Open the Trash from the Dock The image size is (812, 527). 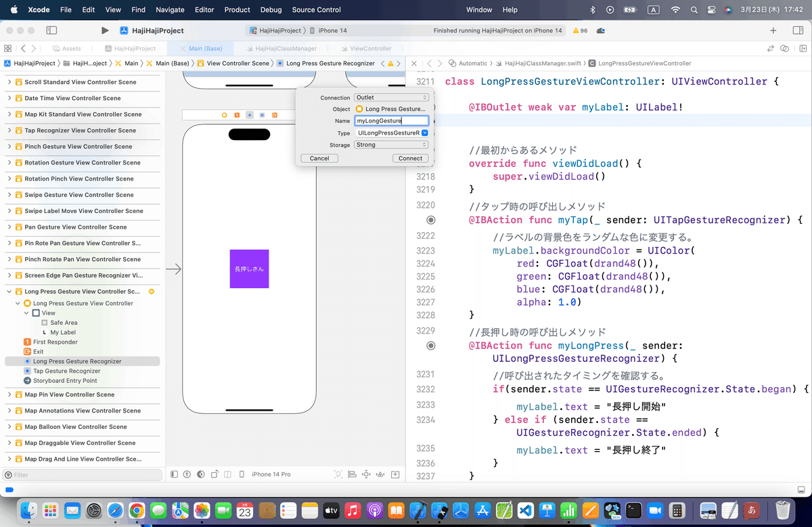(x=783, y=510)
